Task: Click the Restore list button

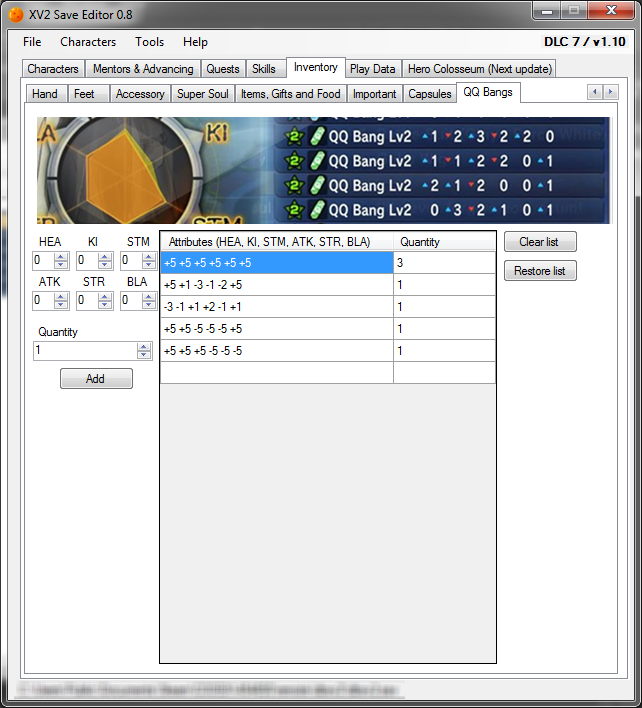Action: (540, 271)
